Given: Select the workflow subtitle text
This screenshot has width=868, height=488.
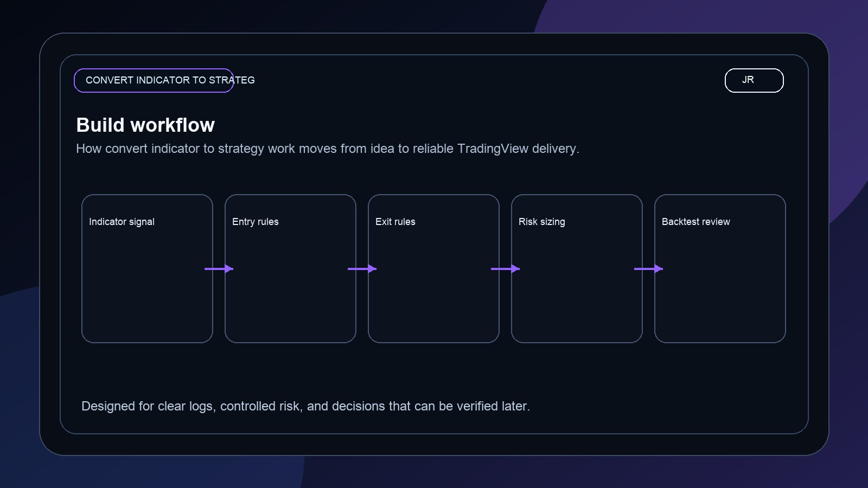Looking at the screenshot, I should pos(328,149).
